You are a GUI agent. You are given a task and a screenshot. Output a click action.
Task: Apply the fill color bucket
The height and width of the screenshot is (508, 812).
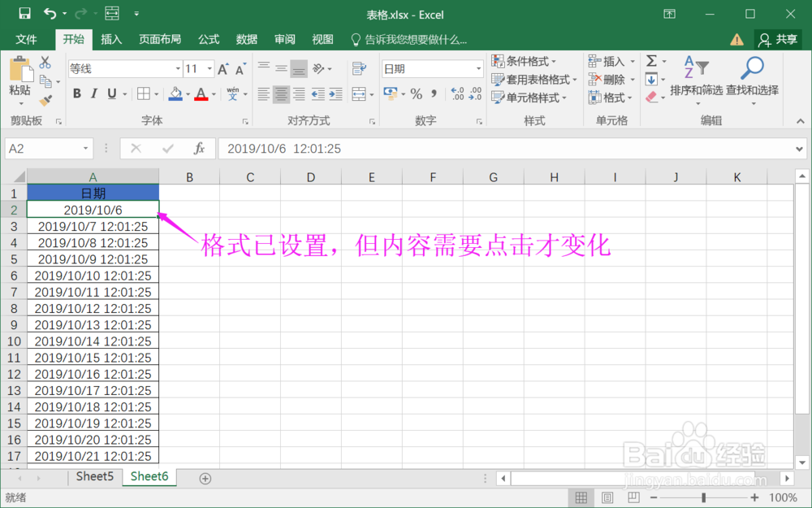coord(175,93)
